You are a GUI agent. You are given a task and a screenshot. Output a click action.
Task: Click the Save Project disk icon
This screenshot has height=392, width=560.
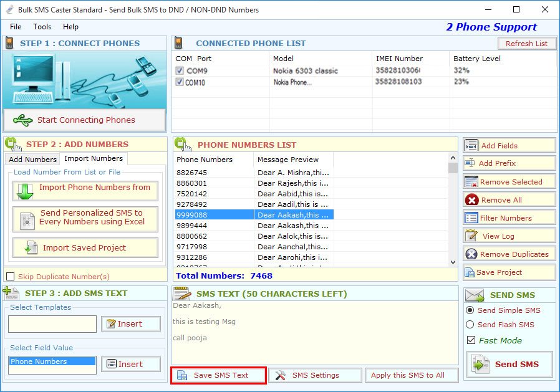470,272
